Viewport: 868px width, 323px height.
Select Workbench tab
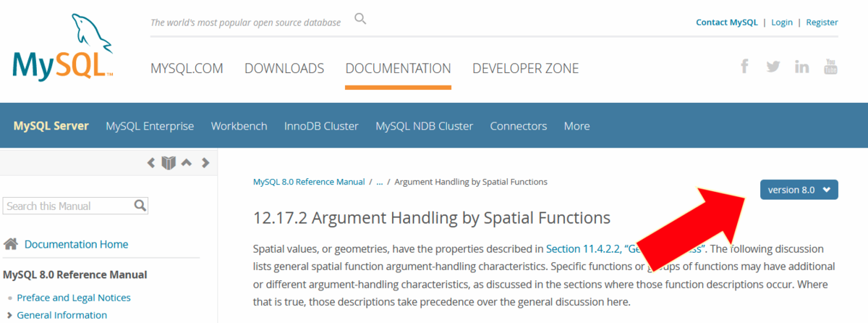pyautogui.click(x=239, y=126)
